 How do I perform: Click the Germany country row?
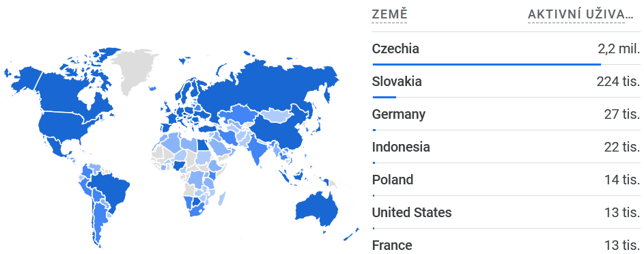[x=506, y=114]
